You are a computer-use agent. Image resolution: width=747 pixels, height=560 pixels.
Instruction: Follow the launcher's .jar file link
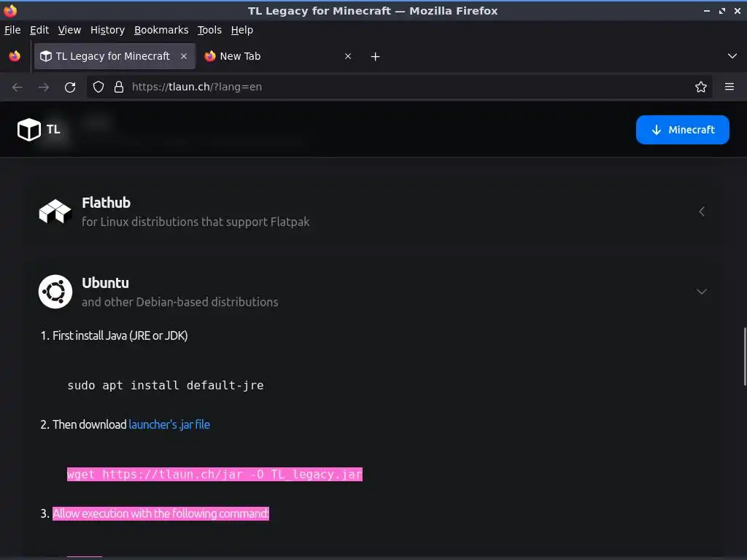pos(169,424)
